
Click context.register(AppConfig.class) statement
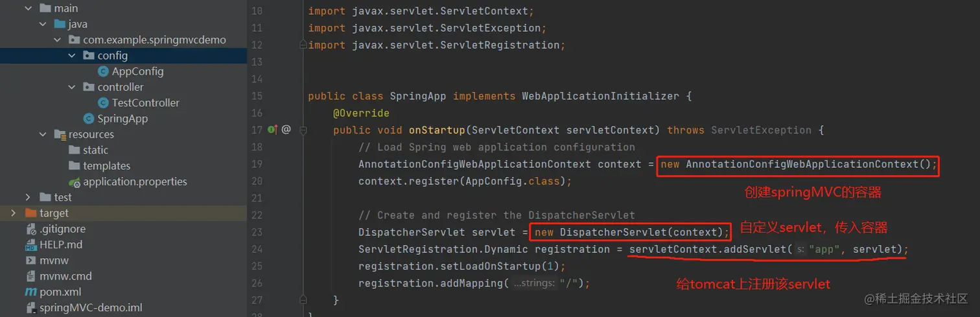(465, 181)
